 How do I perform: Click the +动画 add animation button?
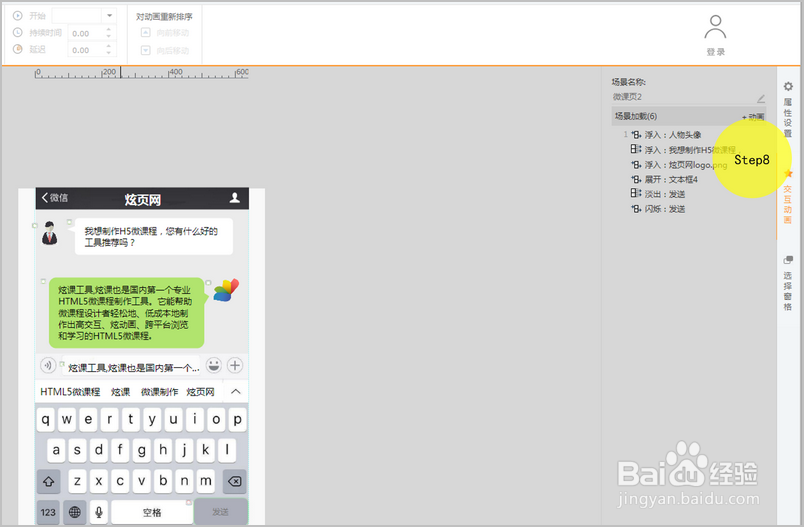pos(753,117)
